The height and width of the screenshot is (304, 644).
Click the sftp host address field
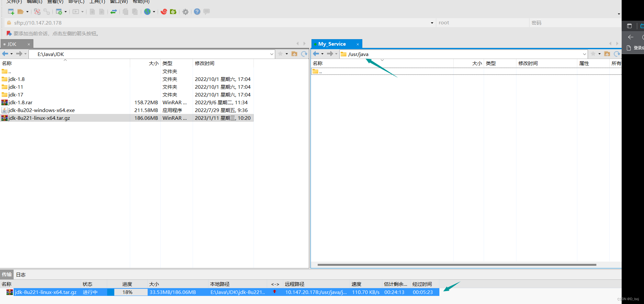coord(220,23)
